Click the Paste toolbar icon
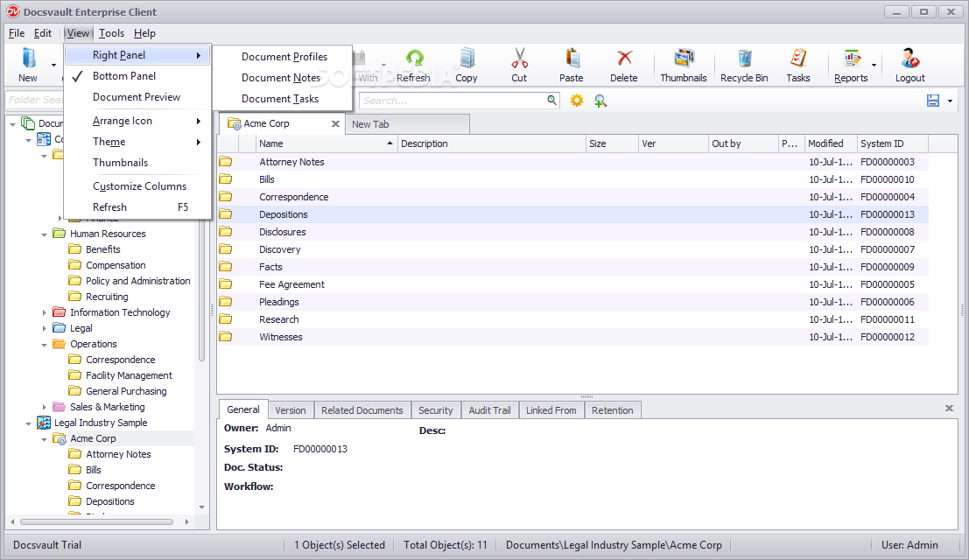 tap(572, 58)
